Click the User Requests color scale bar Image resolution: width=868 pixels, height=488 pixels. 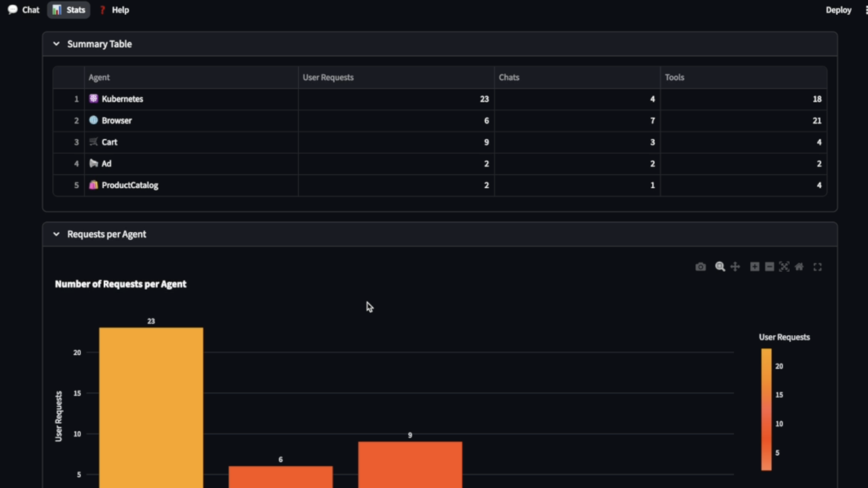766,409
